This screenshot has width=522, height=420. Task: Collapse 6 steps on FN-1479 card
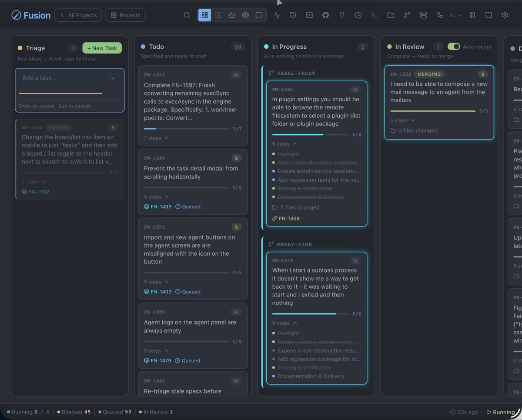(285, 323)
